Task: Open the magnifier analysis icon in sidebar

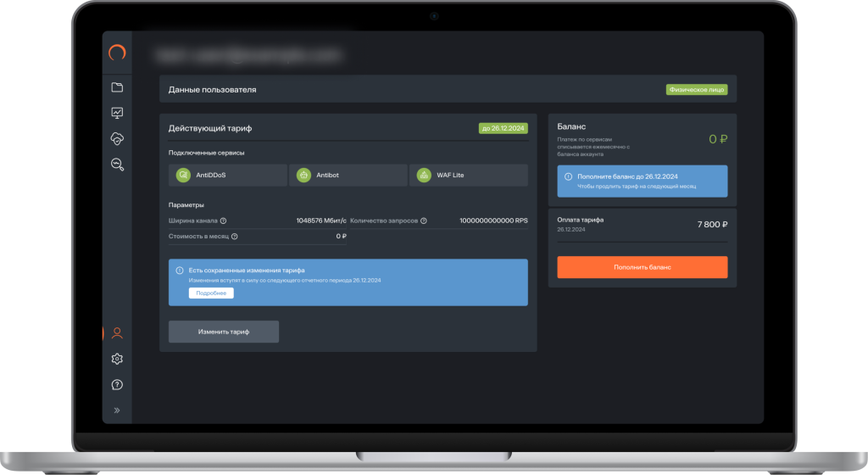Action: pos(117,165)
